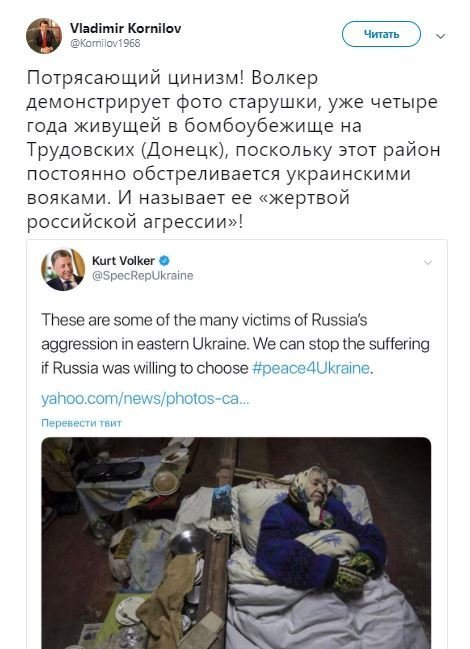Viewport: 470px width, 649px height.
Task: Open the #peace4Ukraine hashtag
Action: pyautogui.click(x=311, y=368)
